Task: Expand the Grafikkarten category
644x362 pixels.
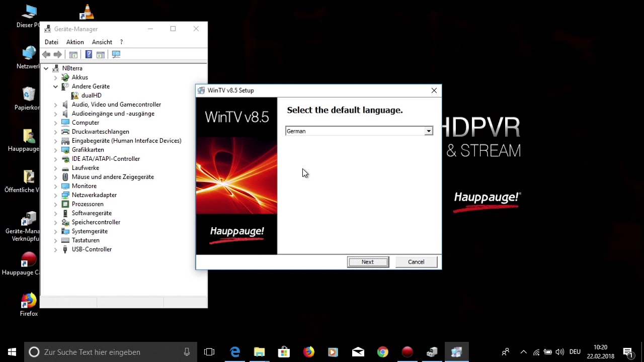Action: click(56, 150)
